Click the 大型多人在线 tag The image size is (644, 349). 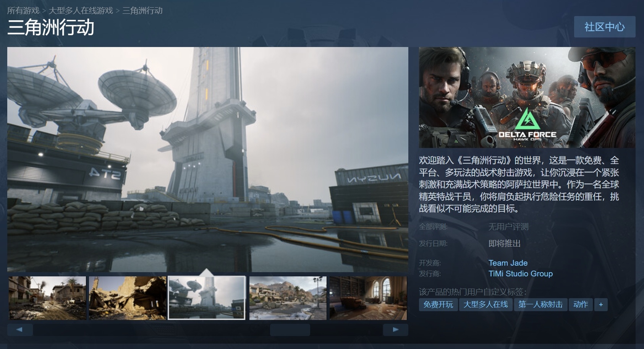(x=485, y=305)
